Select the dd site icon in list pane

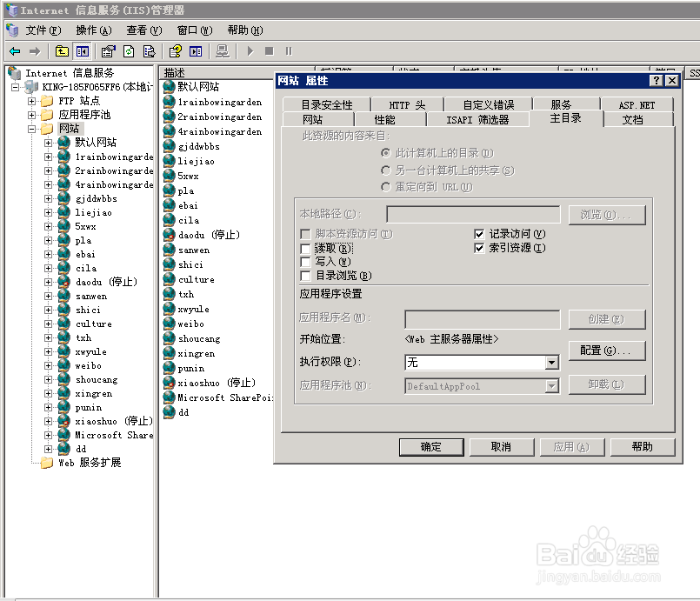(170, 412)
